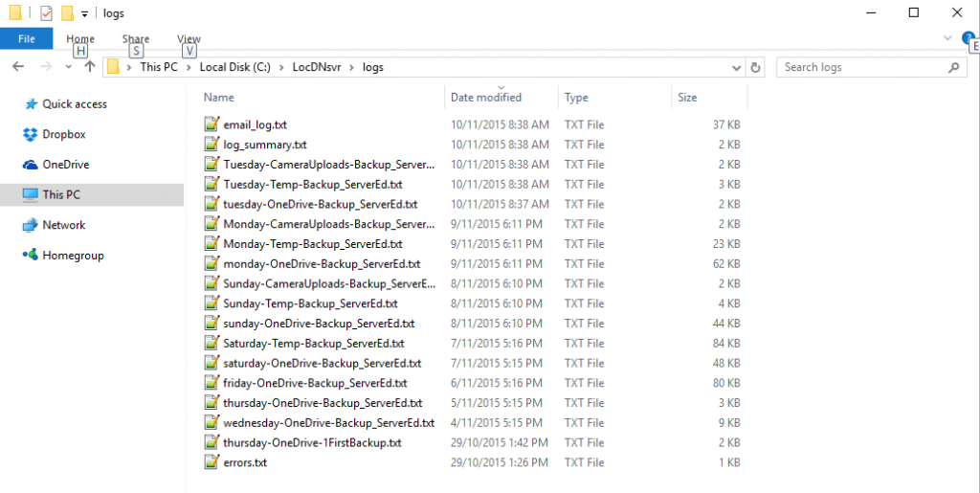Open Homegroup from the navigation pane
Screen dimensions: 980x493
pyautogui.click(x=73, y=256)
